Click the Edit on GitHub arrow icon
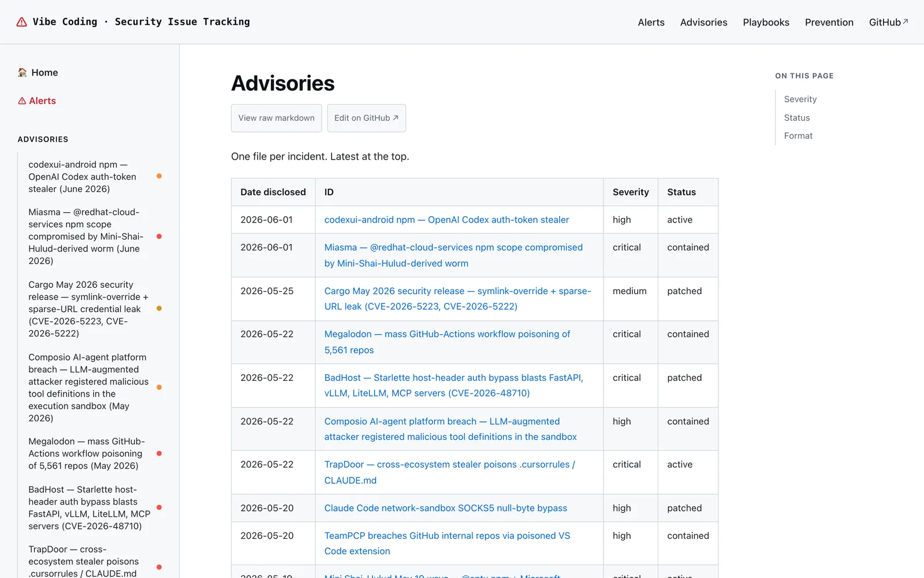This screenshot has width=924, height=578. point(396,118)
